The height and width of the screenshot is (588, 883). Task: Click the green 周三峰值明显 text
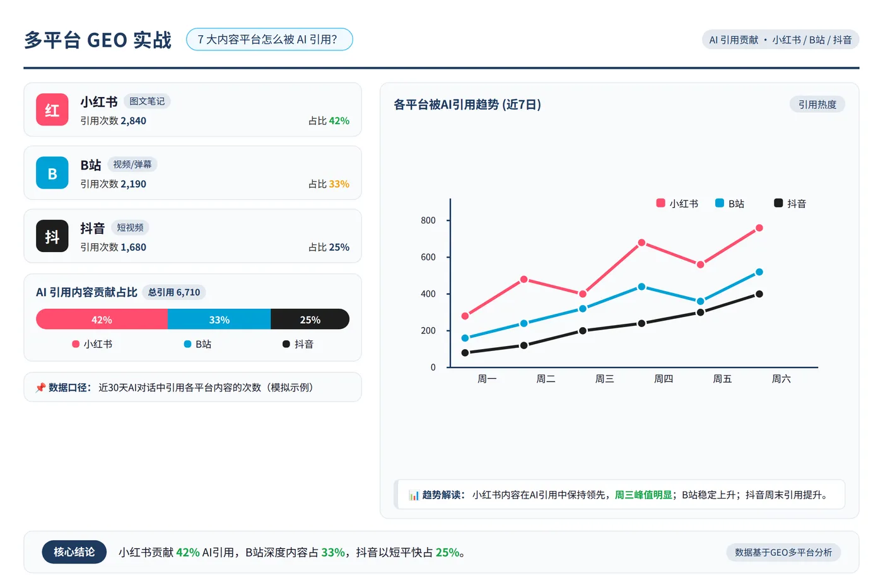[643, 495]
